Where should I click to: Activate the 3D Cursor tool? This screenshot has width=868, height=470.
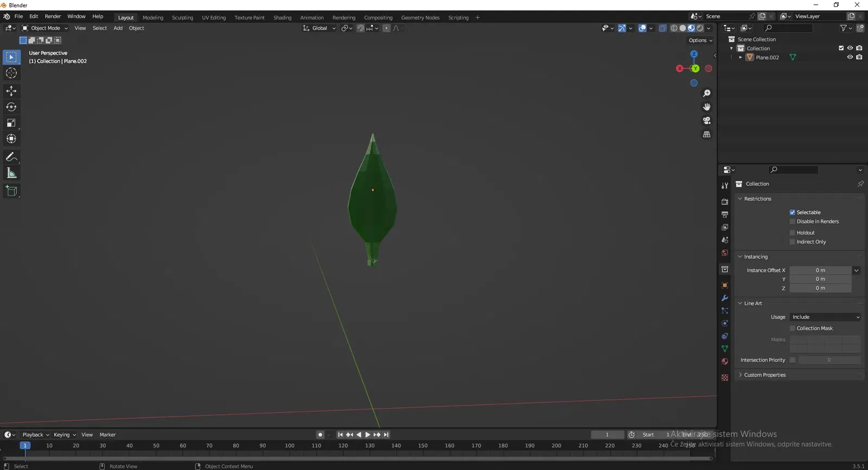point(11,73)
